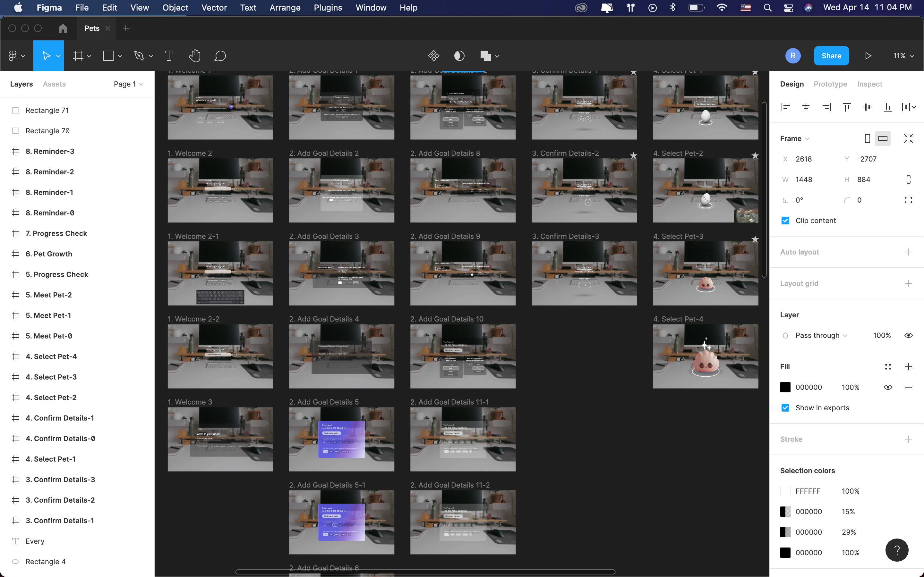Viewport: 924px width, 577px height.
Task: Switch to the Prototype tab
Action: coord(830,84)
